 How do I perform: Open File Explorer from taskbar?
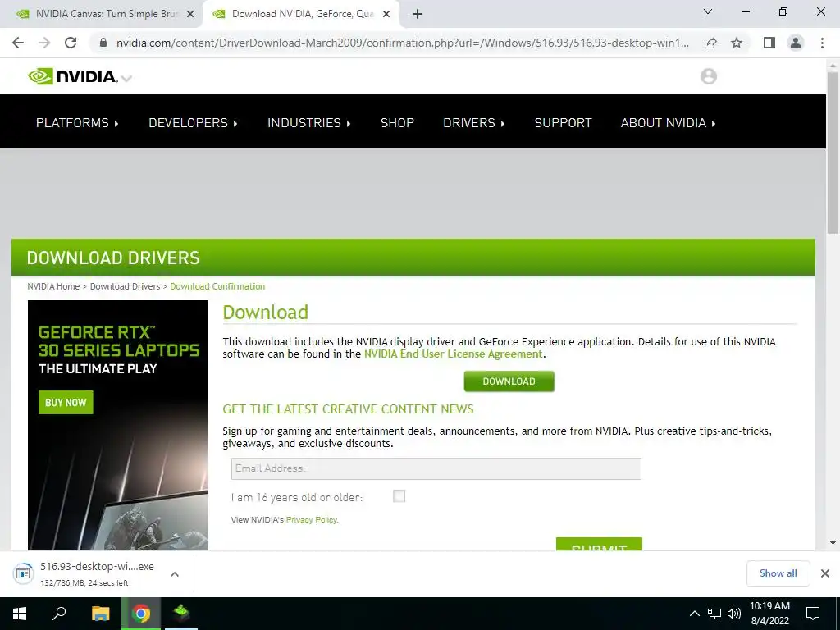100,614
